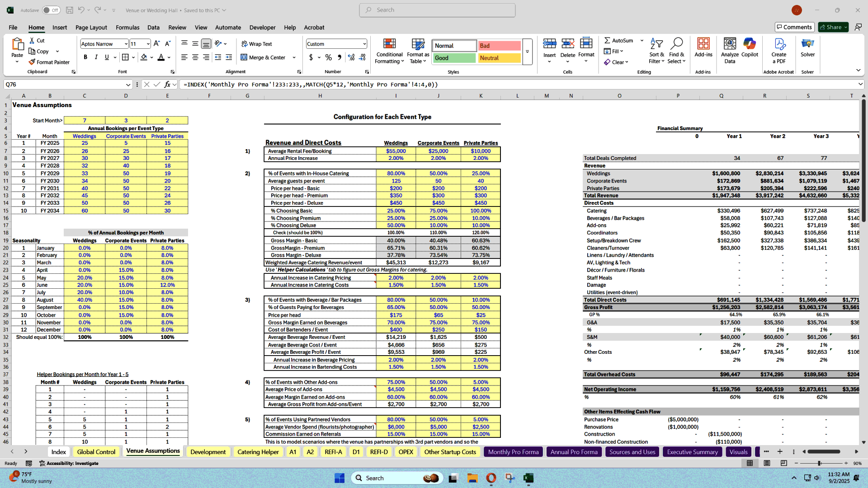
Task: Click the Cut scissors icon
Action: click(32, 41)
